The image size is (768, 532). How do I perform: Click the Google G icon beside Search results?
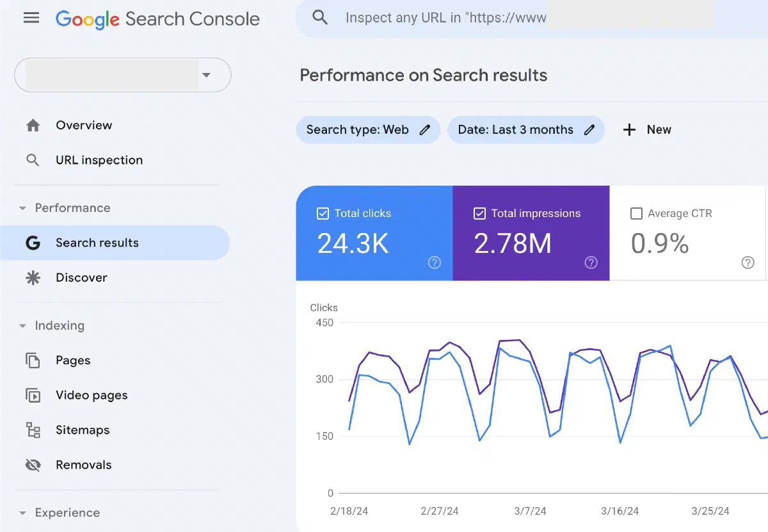tap(33, 243)
